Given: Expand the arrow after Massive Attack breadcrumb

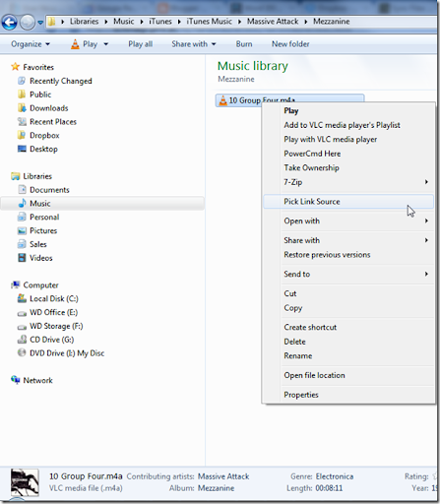Looking at the screenshot, I should tap(306, 22).
